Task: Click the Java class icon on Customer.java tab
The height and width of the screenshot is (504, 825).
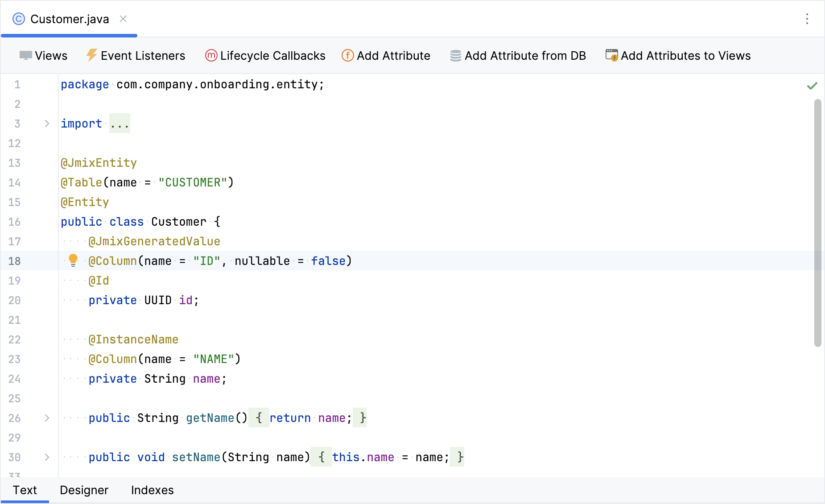Action: pyautogui.click(x=19, y=19)
